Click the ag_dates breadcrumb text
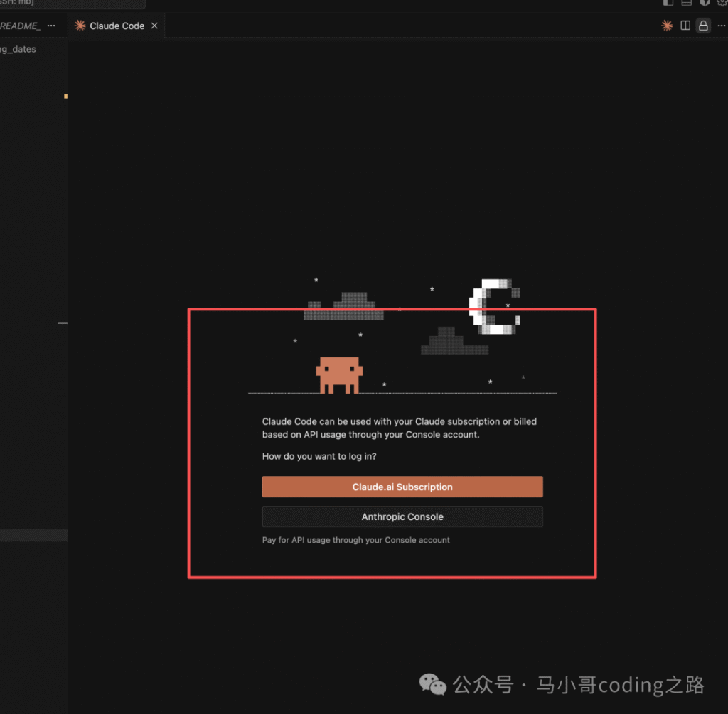This screenshot has height=714, width=728. tap(18, 49)
